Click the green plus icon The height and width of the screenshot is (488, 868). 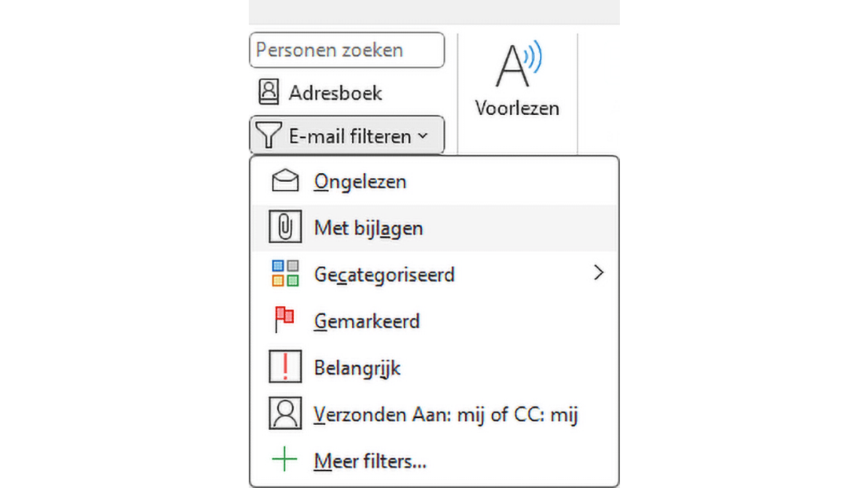click(x=284, y=460)
